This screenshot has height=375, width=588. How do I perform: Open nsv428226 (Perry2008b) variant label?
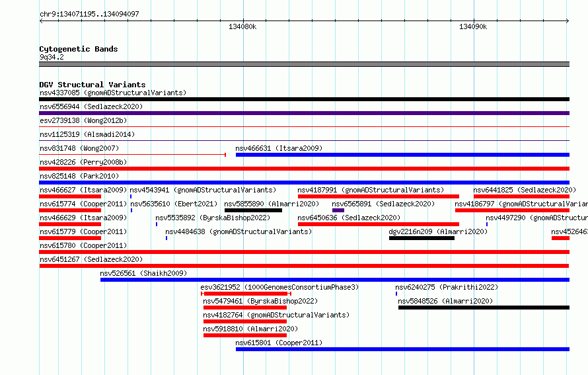pyautogui.click(x=83, y=162)
